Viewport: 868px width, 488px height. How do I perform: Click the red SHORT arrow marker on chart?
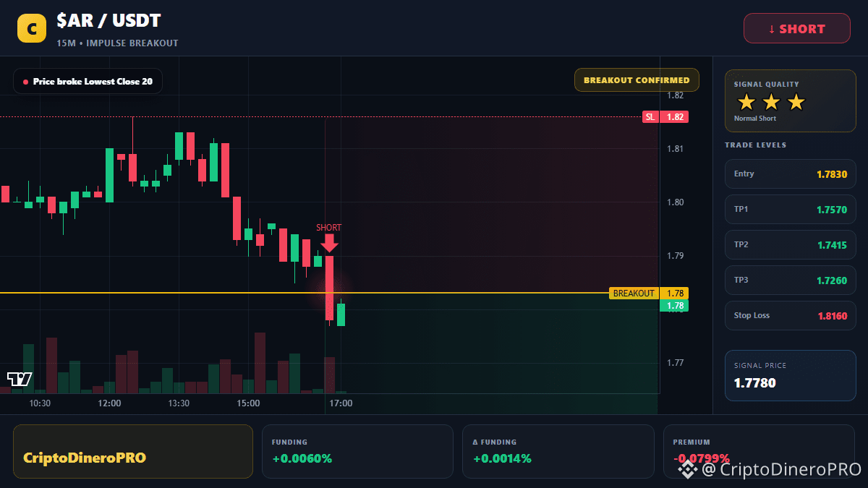coord(329,243)
